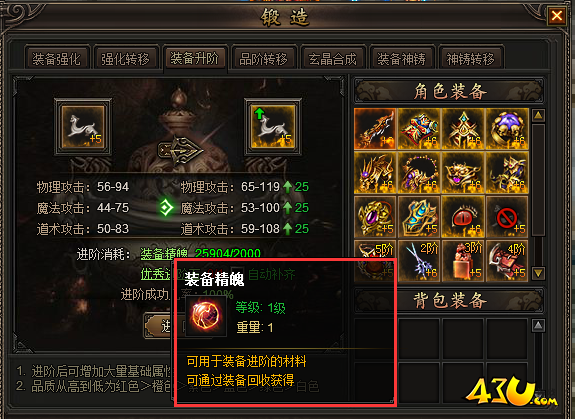Screen dimensions: 575x419
Task: Close the 锻造 window with X
Action: pos(557,16)
